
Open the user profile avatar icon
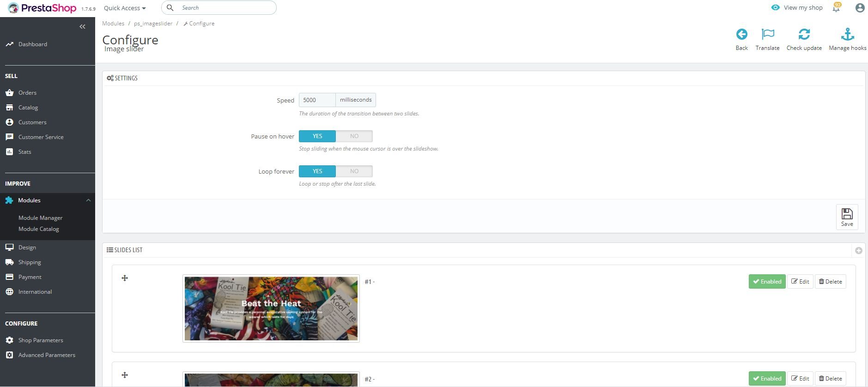click(860, 8)
